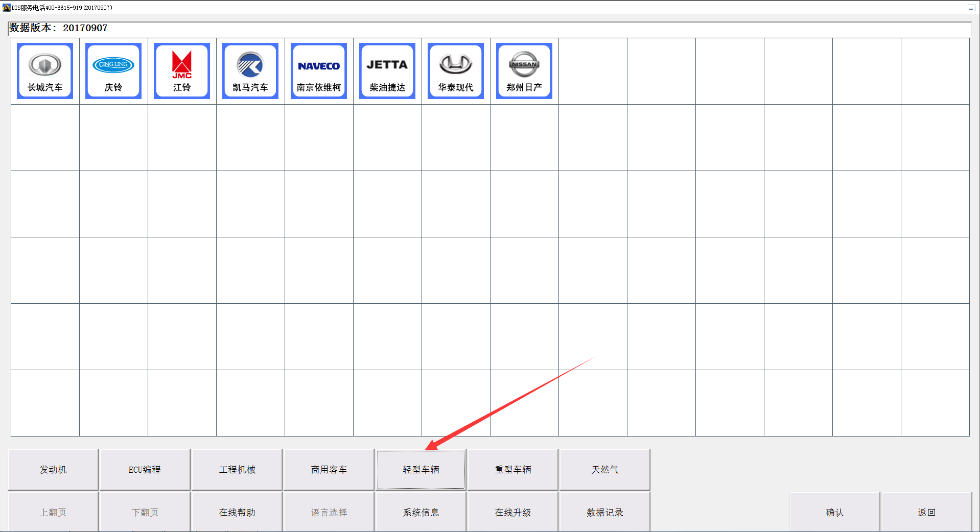Minimize the DTS window

click(x=971, y=8)
